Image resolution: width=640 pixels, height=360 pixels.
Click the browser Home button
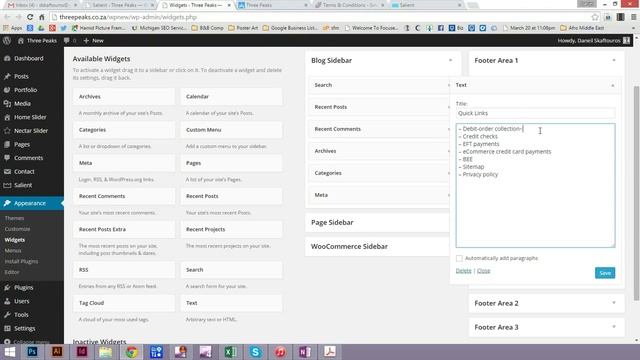[x=42, y=17]
